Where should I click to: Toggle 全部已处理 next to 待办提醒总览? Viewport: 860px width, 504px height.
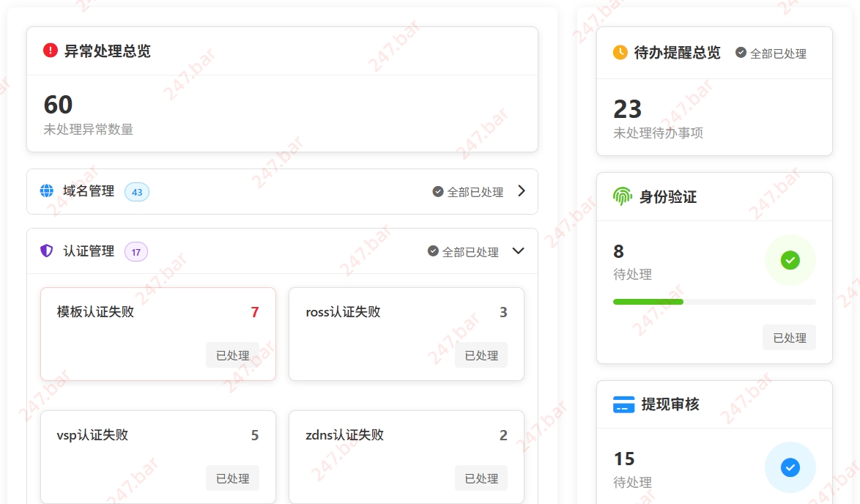[771, 53]
